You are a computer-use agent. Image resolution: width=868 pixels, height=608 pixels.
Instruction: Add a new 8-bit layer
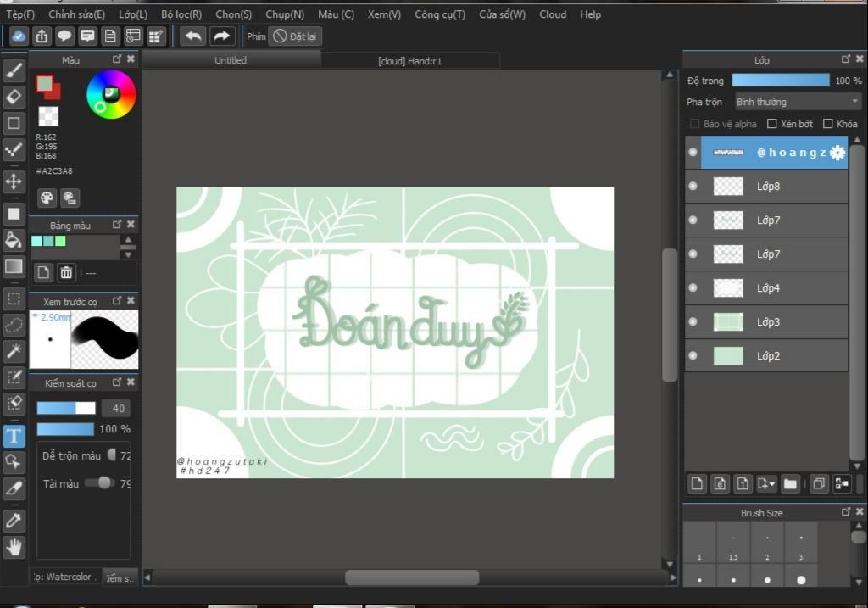pos(720,484)
